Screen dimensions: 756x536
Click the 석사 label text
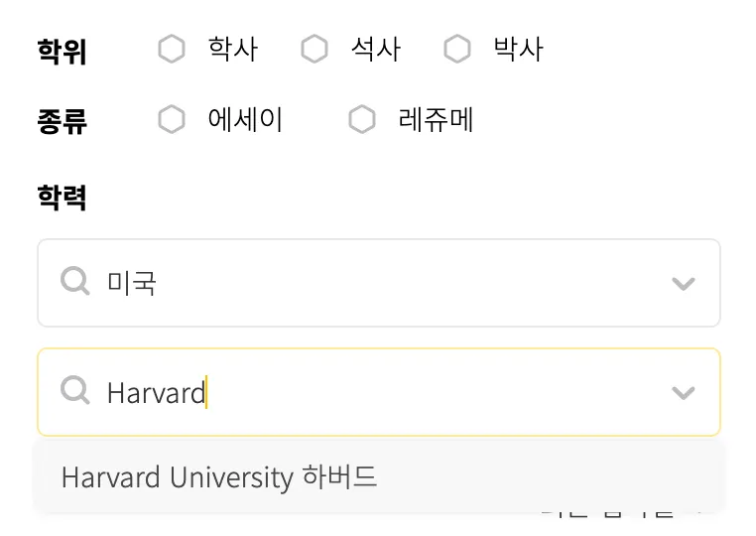coord(376,49)
